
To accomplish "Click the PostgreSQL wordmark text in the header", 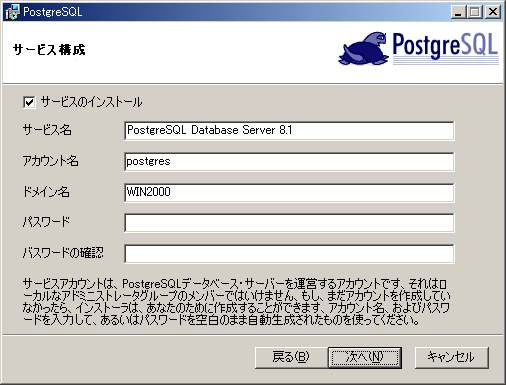I will [x=445, y=46].
